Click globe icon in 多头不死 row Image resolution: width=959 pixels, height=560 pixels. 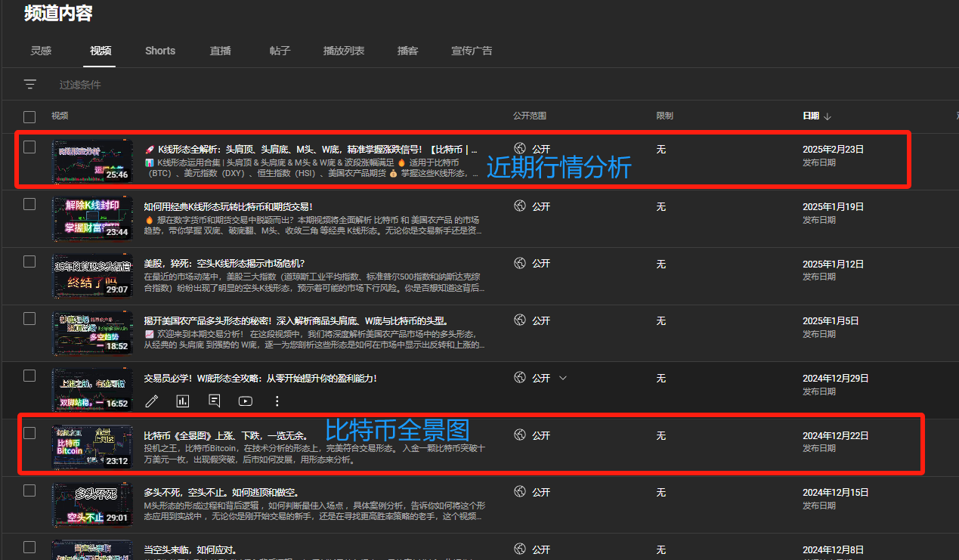point(519,492)
